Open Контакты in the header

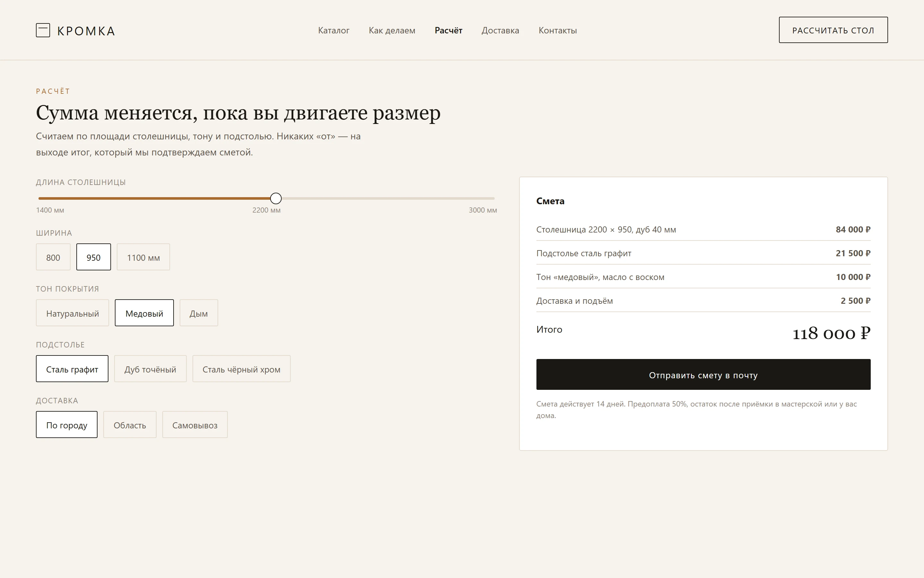pos(558,31)
